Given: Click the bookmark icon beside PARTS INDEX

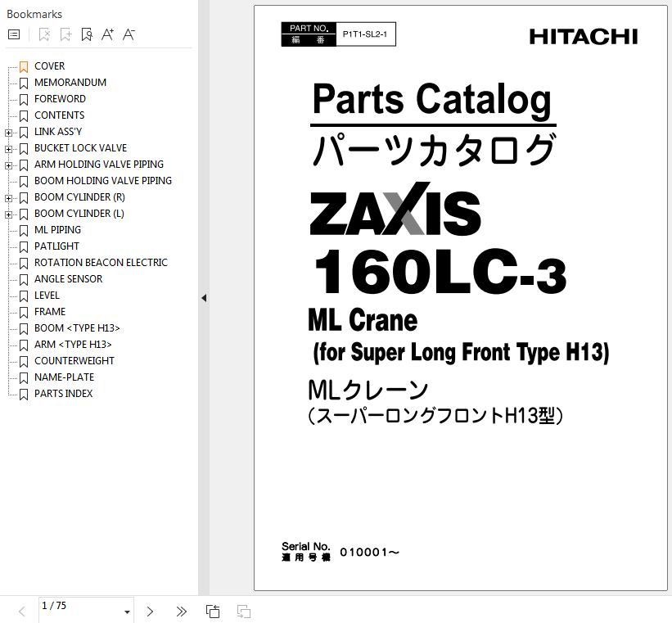Looking at the screenshot, I should (24, 394).
